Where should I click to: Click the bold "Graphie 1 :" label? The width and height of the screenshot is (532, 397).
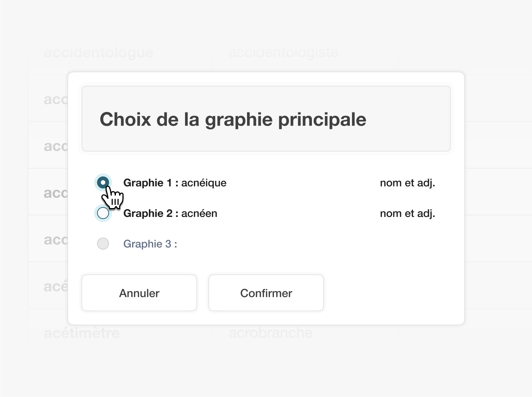[x=151, y=183]
